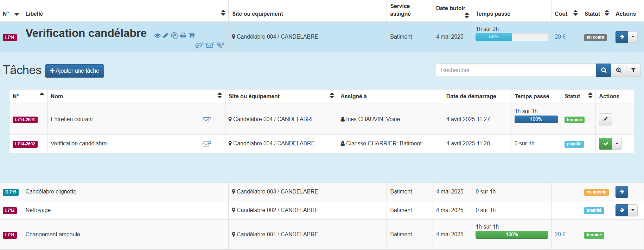Viewport: 644px width, 250px height.
Task: Click the eye icon beside Verification candélabre
Action: tap(157, 35)
